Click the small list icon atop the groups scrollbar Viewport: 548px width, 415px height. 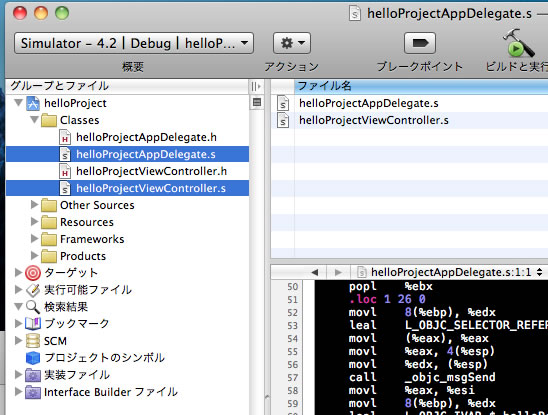coord(257,102)
